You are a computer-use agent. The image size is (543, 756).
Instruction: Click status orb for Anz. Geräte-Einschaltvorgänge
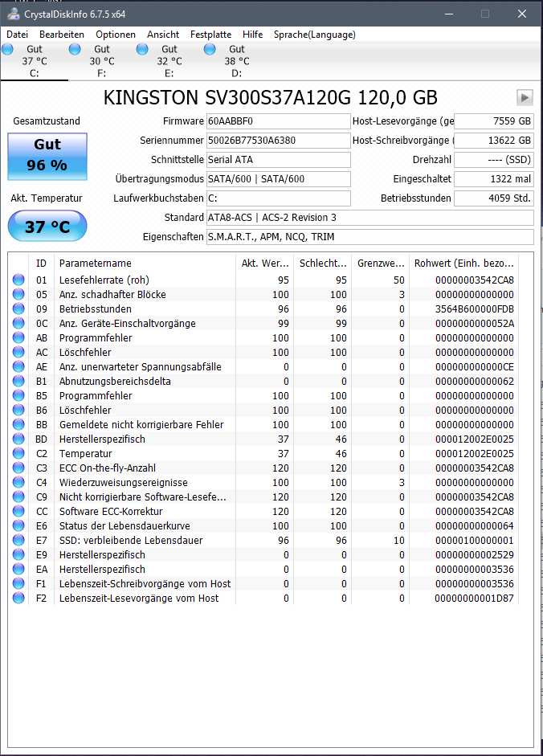pos(18,323)
